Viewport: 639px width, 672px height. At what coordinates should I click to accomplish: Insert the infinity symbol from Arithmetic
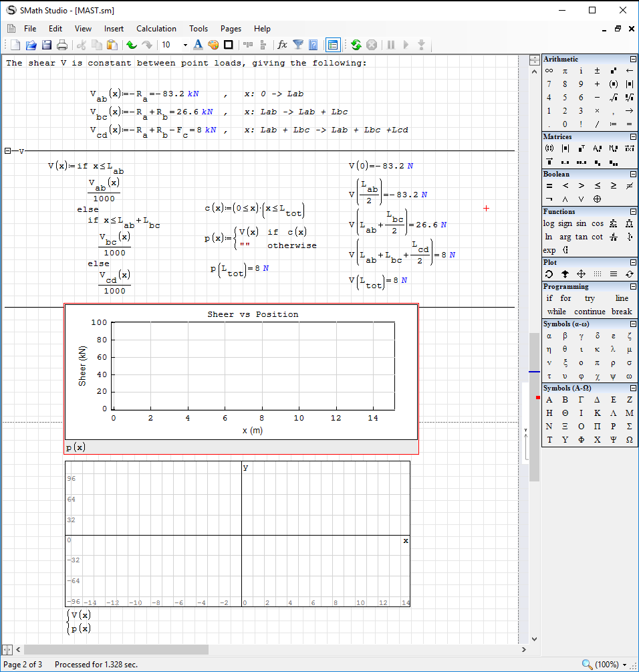(549, 70)
